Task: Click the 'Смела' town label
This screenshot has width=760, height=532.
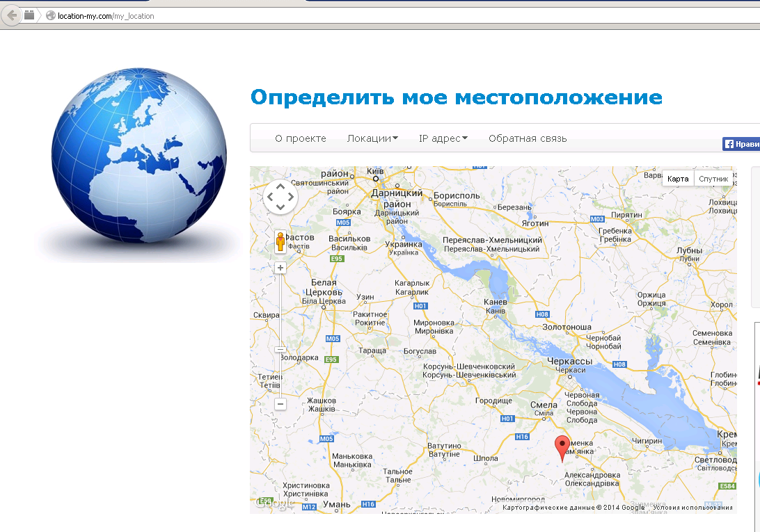Action: [544, 405]
